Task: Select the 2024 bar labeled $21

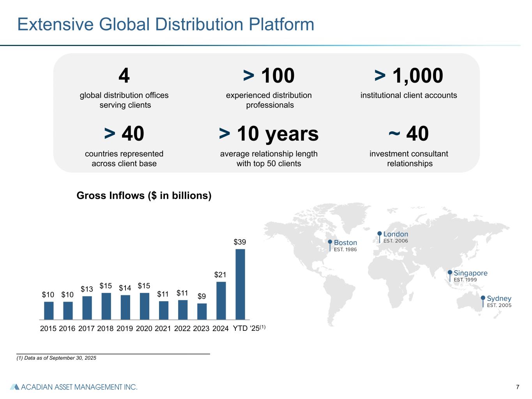Action: click(x=221, y=300)
